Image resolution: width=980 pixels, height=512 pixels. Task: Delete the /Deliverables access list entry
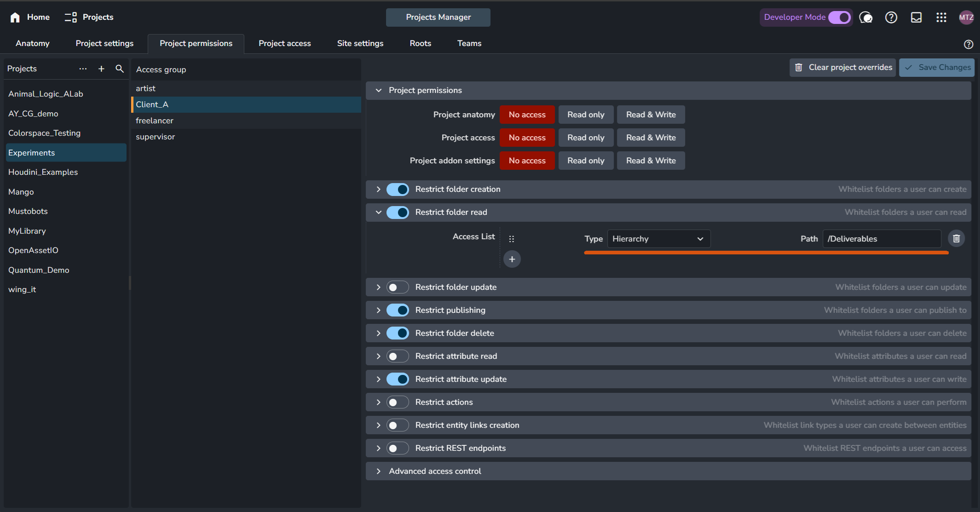[956, 238]
